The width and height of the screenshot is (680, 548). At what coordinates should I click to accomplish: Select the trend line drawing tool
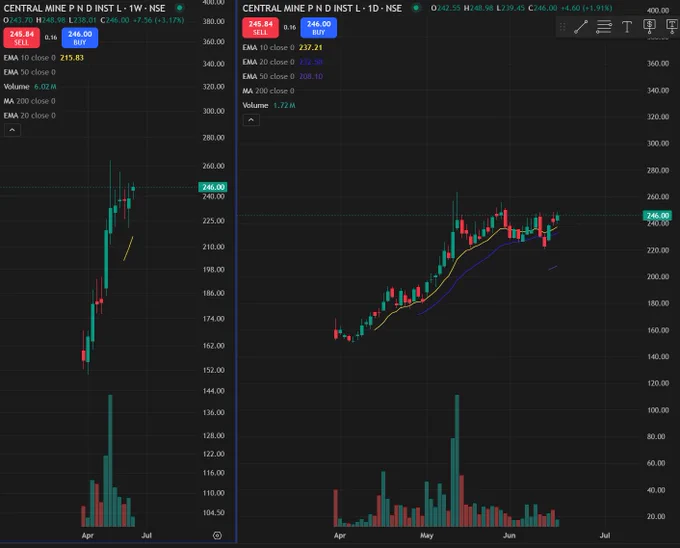click(581, 27)
